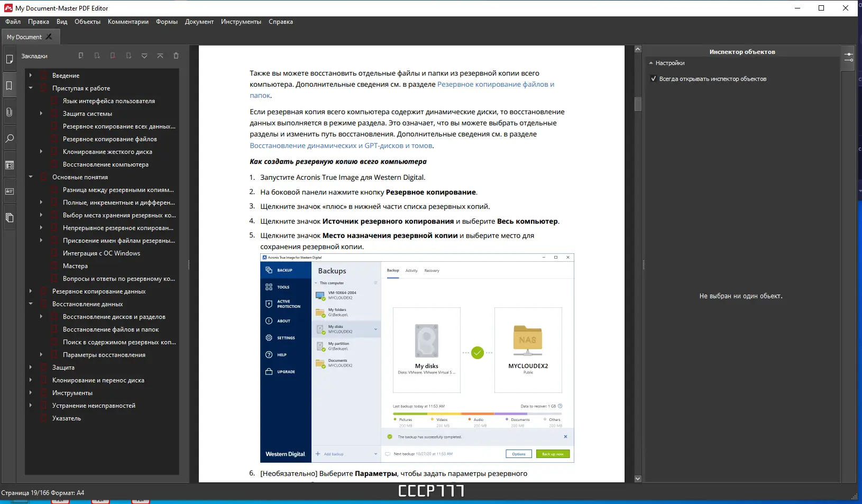This screenshot has height=504, width=862.
Task: Click the layout-grid sidebar panel icon
Action: [x=9, y=165]
